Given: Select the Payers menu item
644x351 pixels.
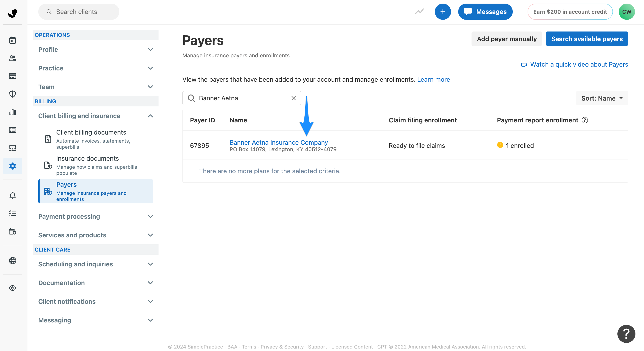Looking at the screenshot, I should click(96, 191).
